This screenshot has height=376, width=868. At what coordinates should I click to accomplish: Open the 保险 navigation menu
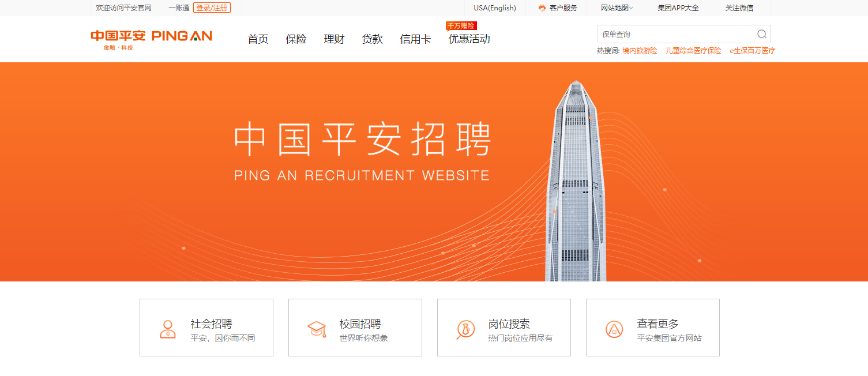click(296, 39)
